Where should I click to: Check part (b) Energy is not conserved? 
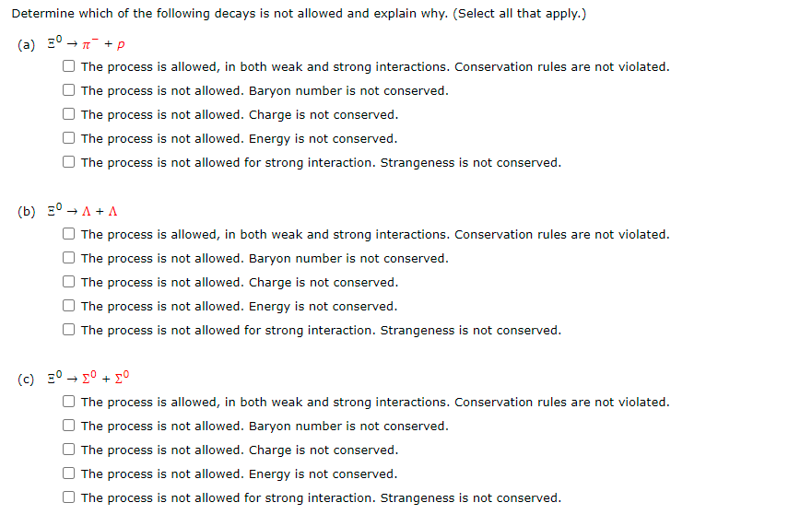[x=68, y=306]
